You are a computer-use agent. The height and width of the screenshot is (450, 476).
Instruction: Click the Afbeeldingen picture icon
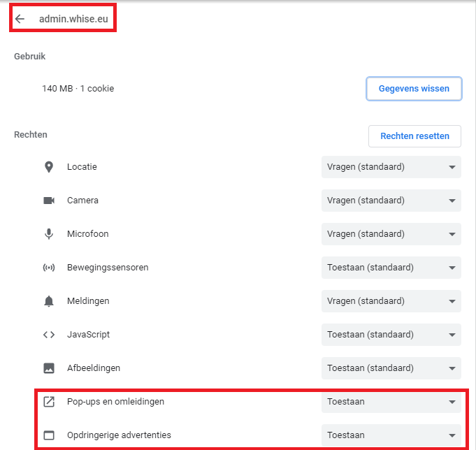coord(49,368)
